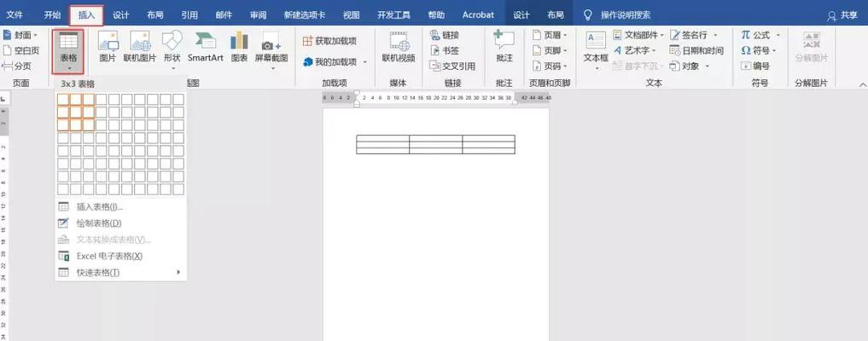Image resolution: width=868 pixels, height=341 pixels.
Task: Insert a picture with 图片 icon
Action: click(108, 48)
